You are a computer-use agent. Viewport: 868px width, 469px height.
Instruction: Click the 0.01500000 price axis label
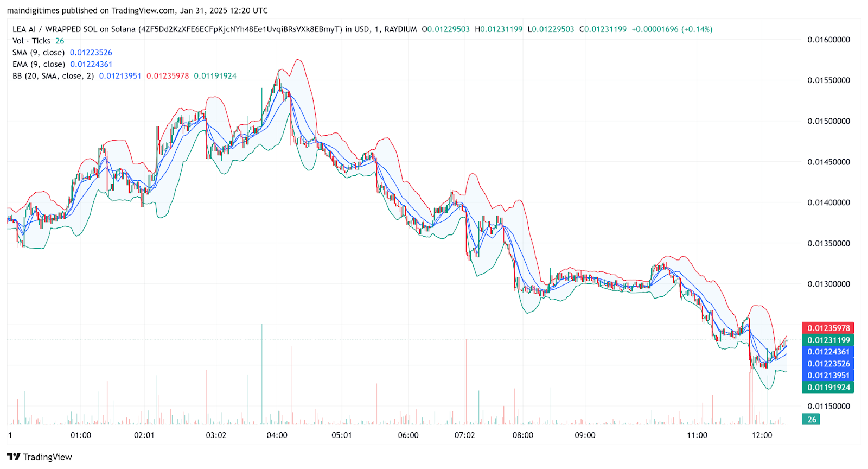[x=828, y=121]
